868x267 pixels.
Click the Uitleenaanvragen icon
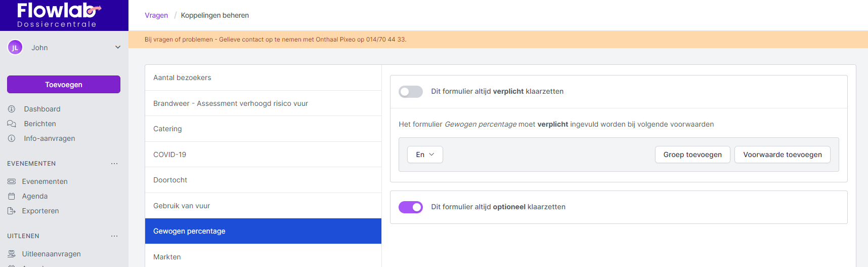(x=12, y=254)
